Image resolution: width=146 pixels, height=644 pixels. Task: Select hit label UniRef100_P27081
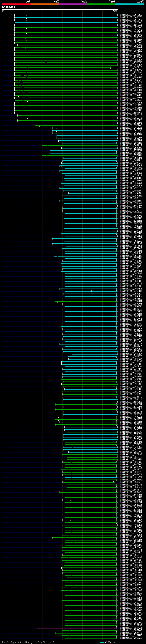[x=131, y=45]
